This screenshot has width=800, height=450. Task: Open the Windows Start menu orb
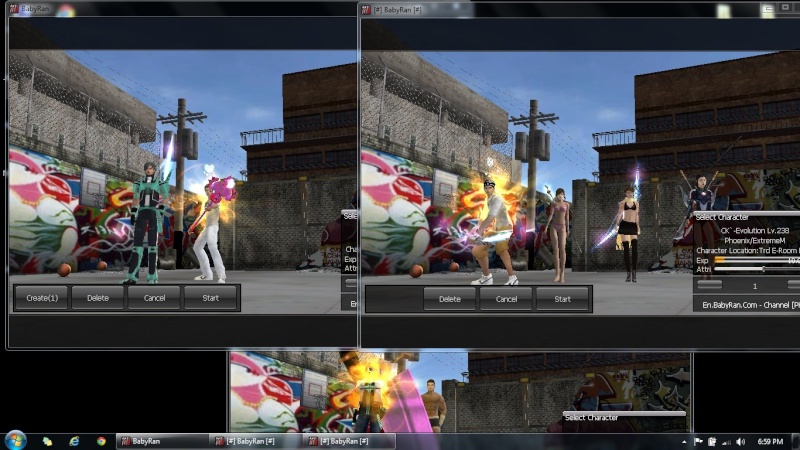pos(15,441)
